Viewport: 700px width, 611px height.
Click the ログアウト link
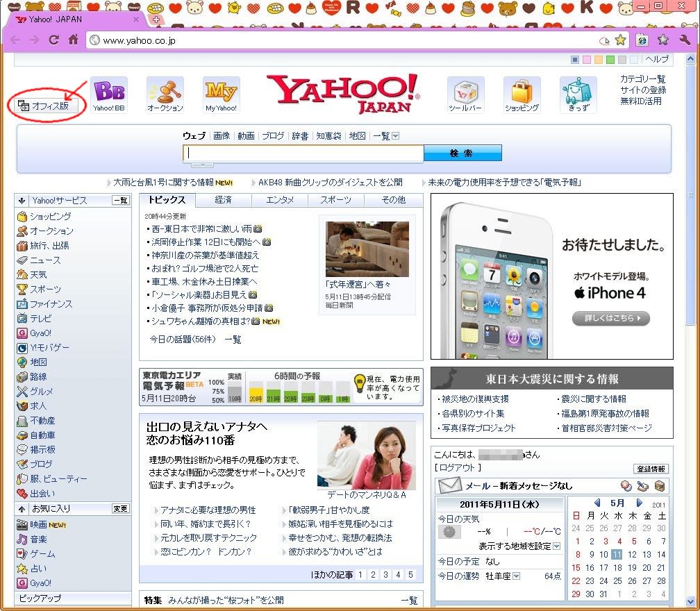(456, 468)
